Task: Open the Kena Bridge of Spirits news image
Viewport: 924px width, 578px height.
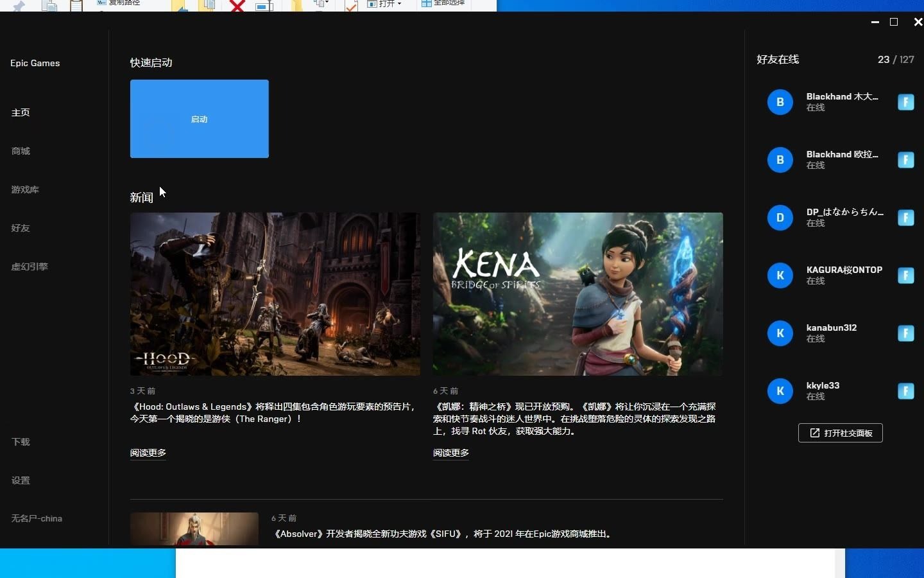Action: (x=578, y=294)
